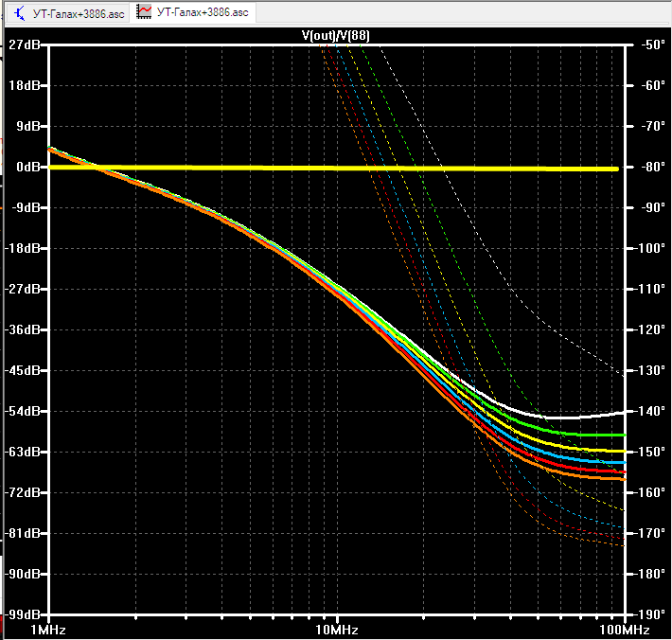Screen dimensions: 672x640
Task: Click the -80° phase axis label
Action: (653, 167)
